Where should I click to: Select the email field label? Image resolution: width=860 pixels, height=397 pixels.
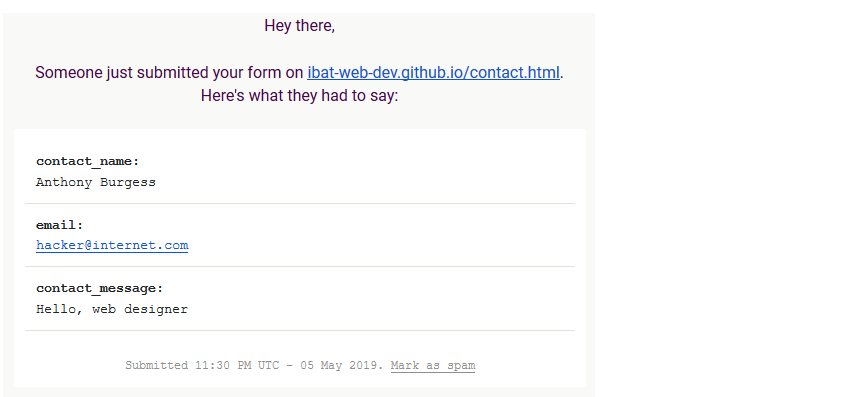coord(60,225)
